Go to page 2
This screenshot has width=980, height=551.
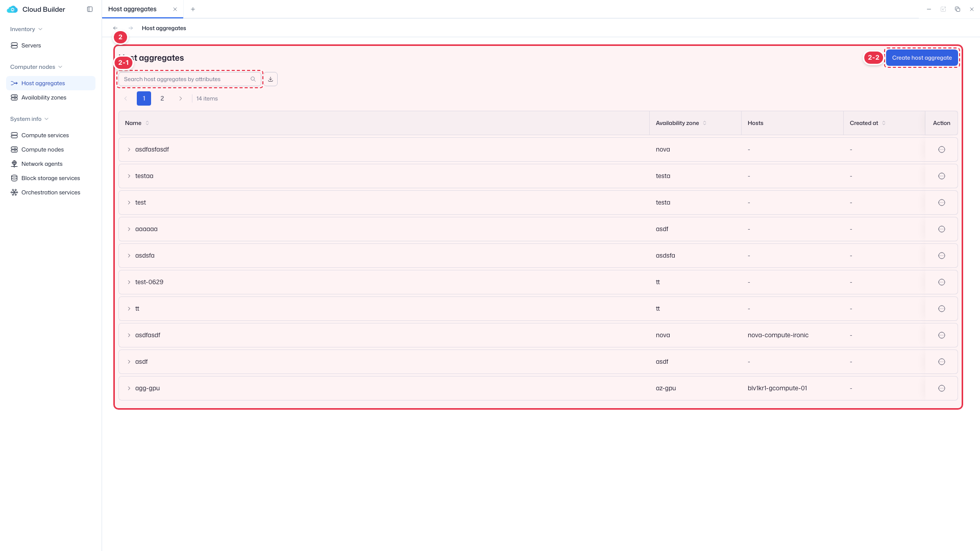(x=162, y=98)
